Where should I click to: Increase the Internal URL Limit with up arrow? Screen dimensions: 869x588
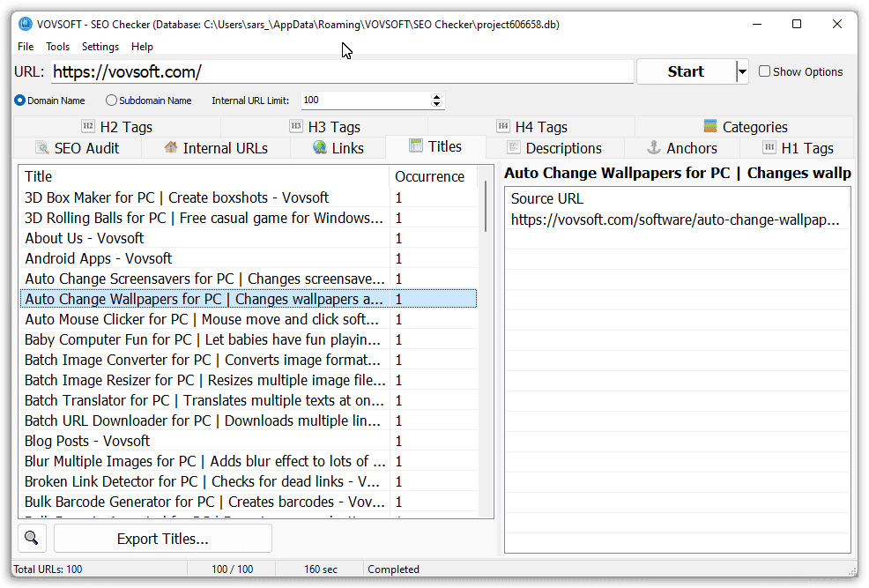437,96
